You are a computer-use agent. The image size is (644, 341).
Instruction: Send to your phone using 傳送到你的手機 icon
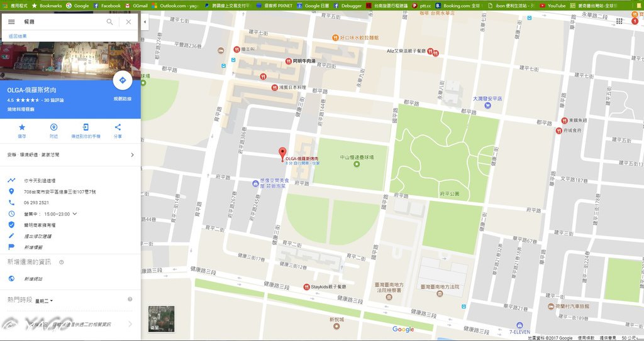pos(86,127)
